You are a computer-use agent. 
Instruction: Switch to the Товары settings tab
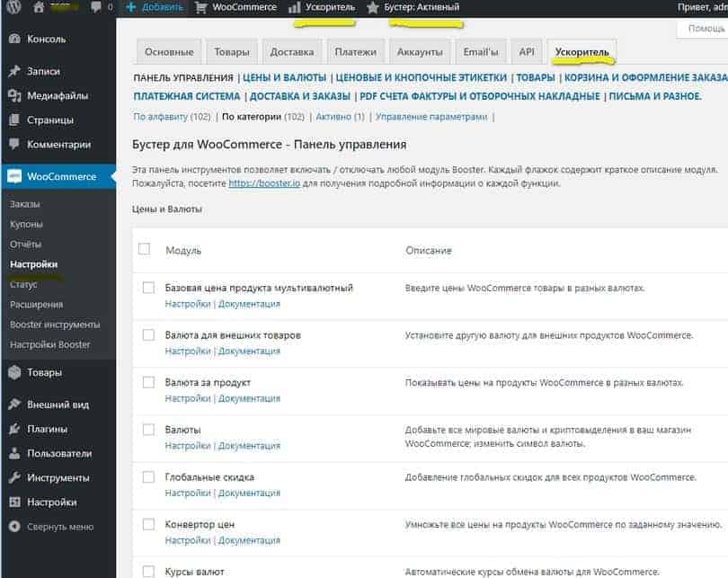232,52
